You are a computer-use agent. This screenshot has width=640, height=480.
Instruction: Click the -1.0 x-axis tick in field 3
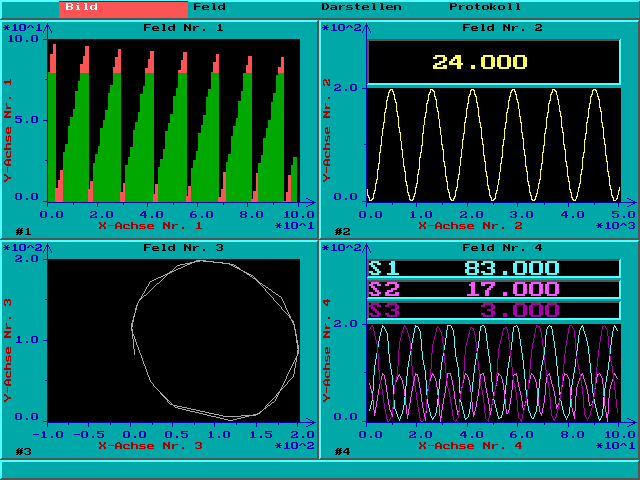48,435
